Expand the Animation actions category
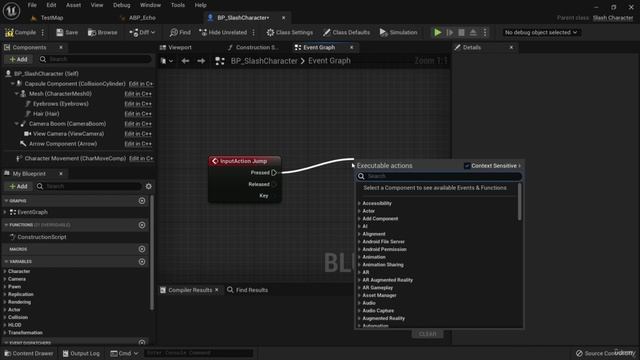Viewport: 640px width, 360px height. tap(359, 257)
